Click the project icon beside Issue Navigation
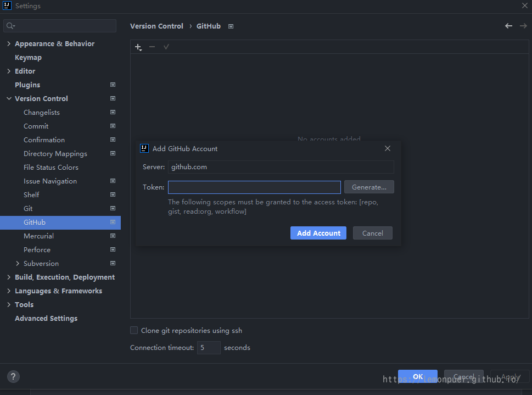This screenshot has width=532, height=395. click(113, 181)
